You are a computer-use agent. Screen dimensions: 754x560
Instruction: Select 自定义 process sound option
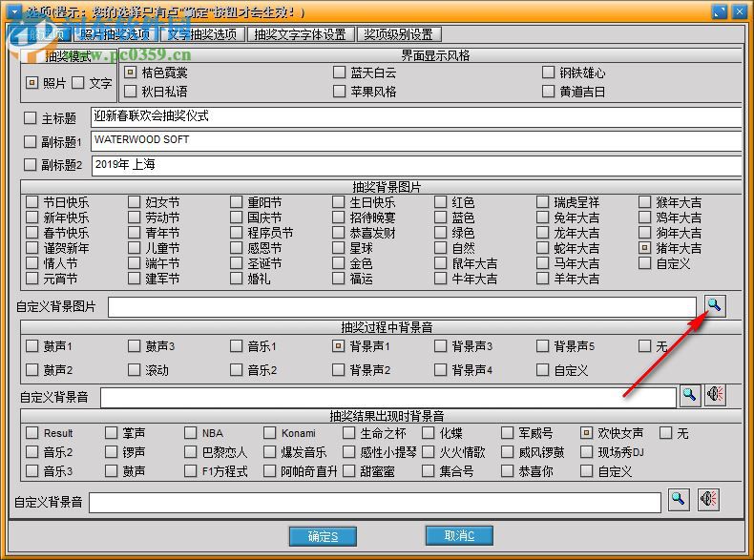pos(542,369)
